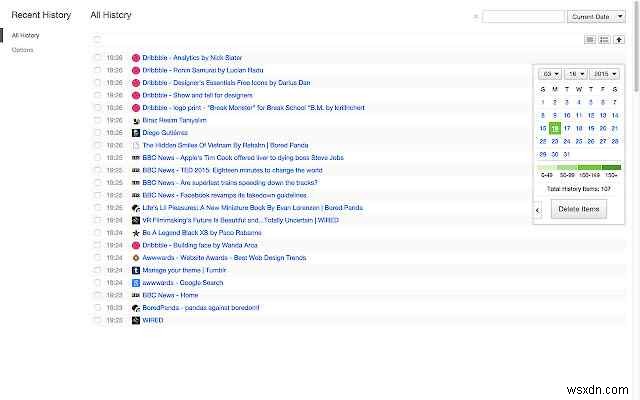Click favicon beside Diego Gutiérrez entry
The width and height of the screenshot is (640, 400).
click(x=136, y=133)
